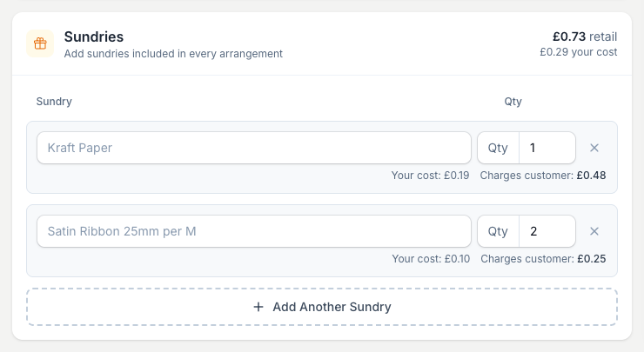Click Kraft Paper your cost £0.19 text

(x=430, y=176)
